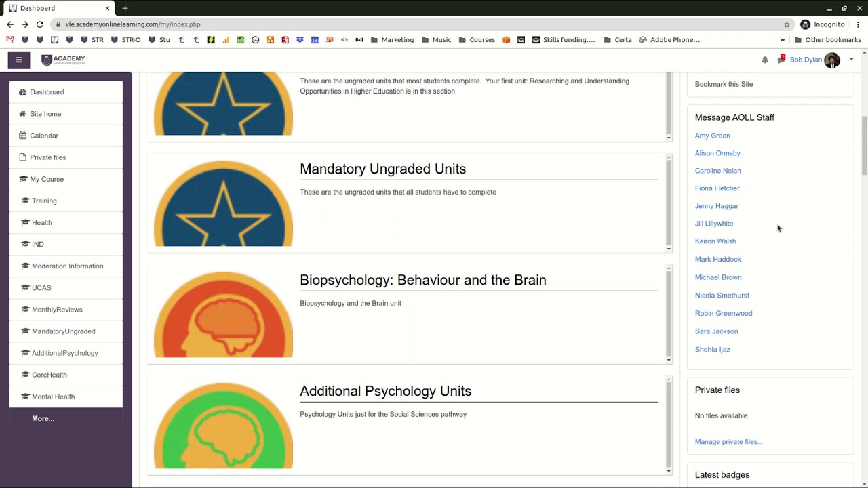Expand More... in the sidebar

[x=43, y=418]
